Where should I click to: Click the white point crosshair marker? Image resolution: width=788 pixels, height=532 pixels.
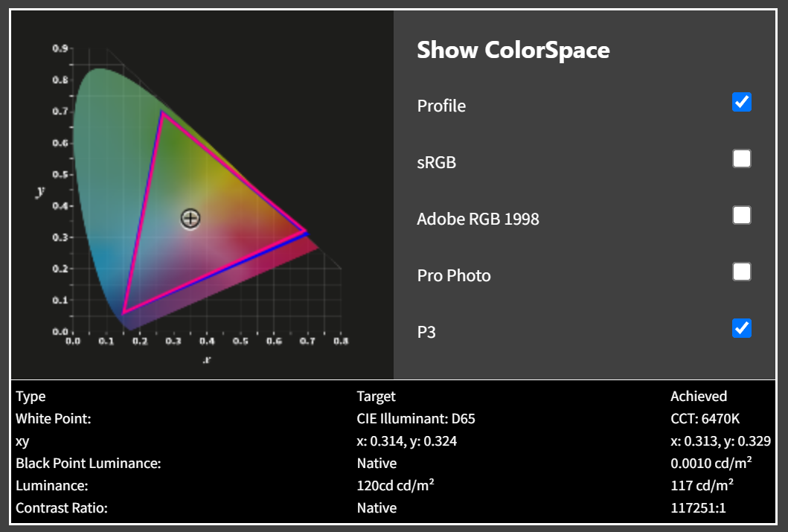click(190, 218)
